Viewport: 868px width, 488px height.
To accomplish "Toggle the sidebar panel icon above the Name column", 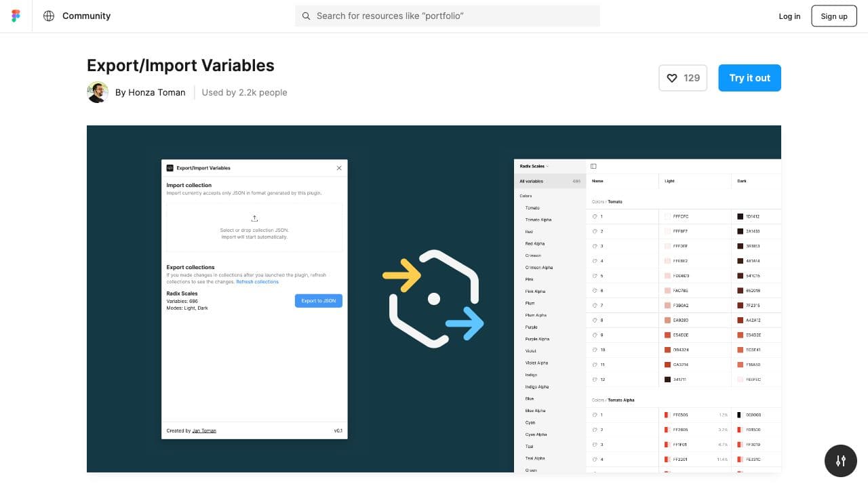I will (593, 166).
